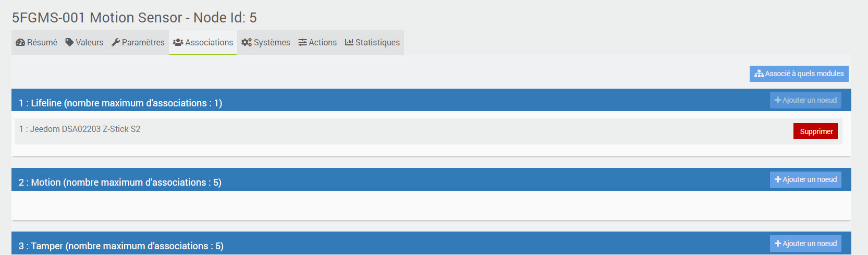Viewport: 868px width, 255px height.
Task: Open the Associé à quels modules button
Action: click(799, 74)
